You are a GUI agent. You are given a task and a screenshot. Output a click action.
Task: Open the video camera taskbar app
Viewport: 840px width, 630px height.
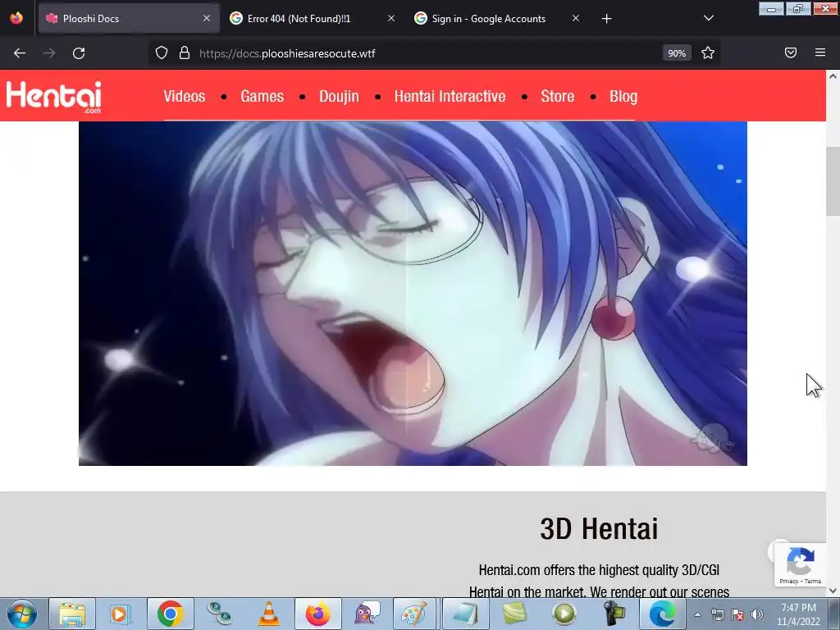coord(613,614)
